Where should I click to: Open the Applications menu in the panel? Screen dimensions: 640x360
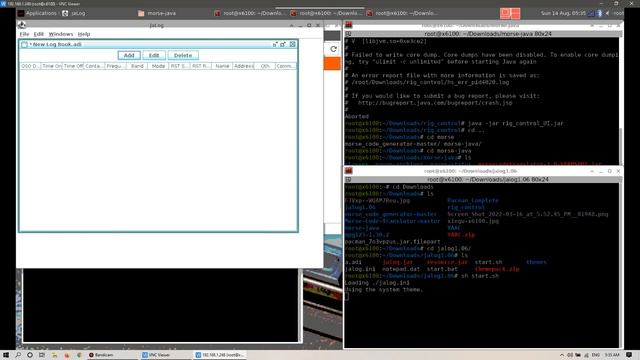pos(37,13)
